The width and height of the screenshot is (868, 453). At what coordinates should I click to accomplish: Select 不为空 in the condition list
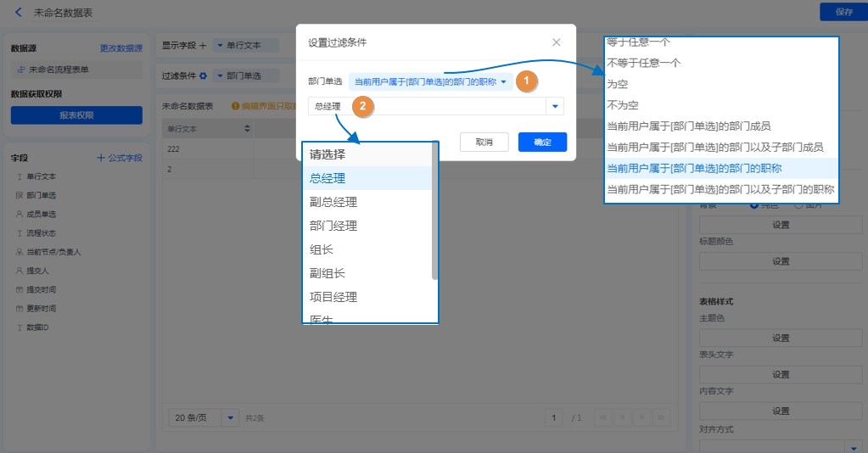click(x=623, y=105)
